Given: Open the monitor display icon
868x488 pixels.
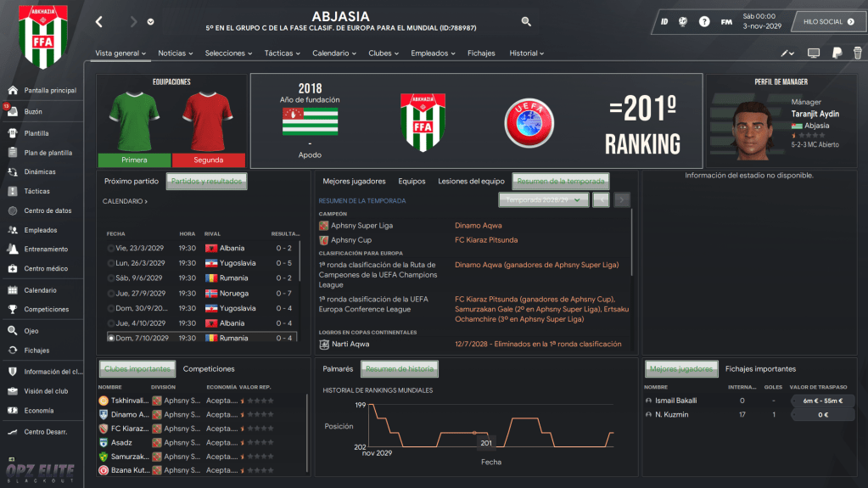Looking at the screenshot, I should (813, 53).
